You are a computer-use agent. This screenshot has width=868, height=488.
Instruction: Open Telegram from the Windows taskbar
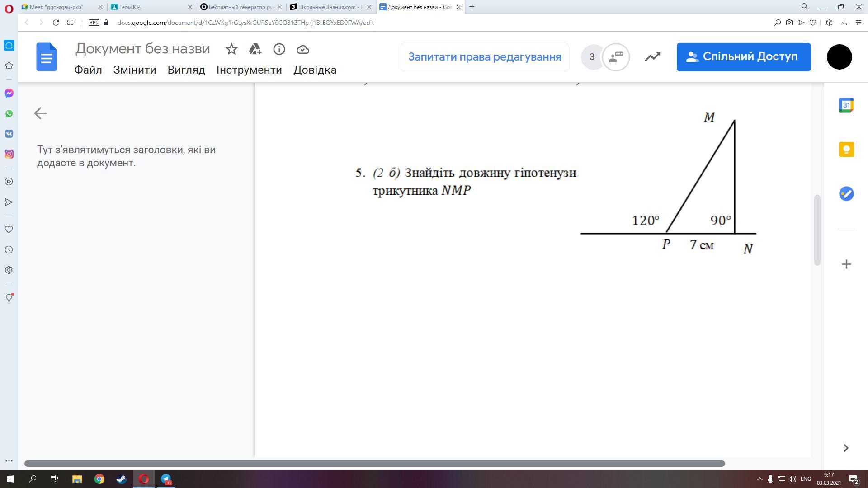pyautogui.click(x=166, y=479)
